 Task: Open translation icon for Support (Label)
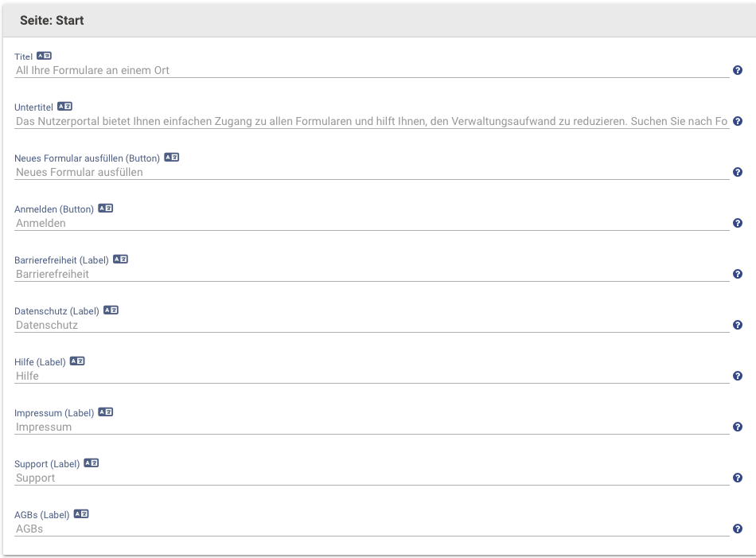92,463
